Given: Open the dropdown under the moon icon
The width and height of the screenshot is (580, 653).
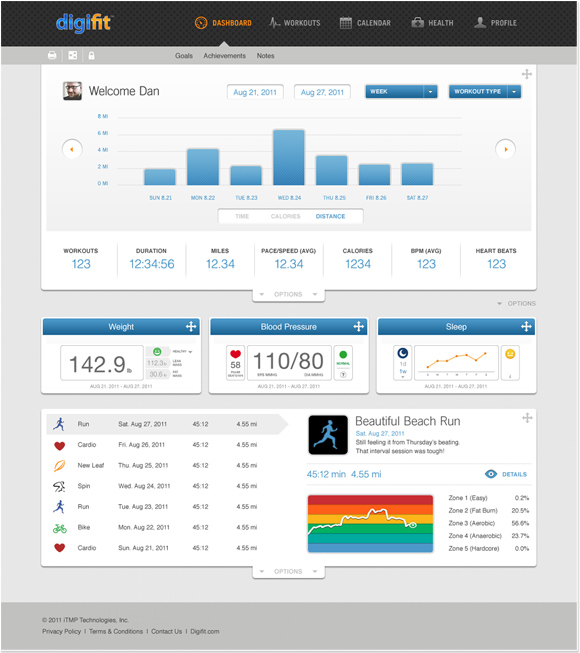Looking at the screenshot, I should pyautogui.click(x=403, y=376).
